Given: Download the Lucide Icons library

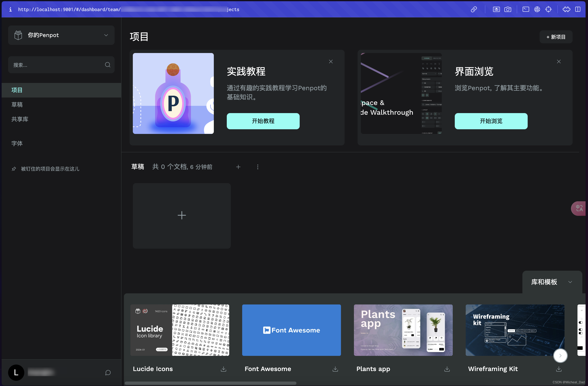Looking at the screenshot, I should point(223,369).
